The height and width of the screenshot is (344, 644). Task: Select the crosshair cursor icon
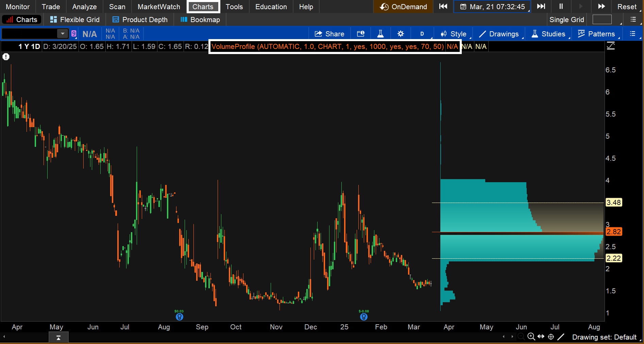click(551, 337)
